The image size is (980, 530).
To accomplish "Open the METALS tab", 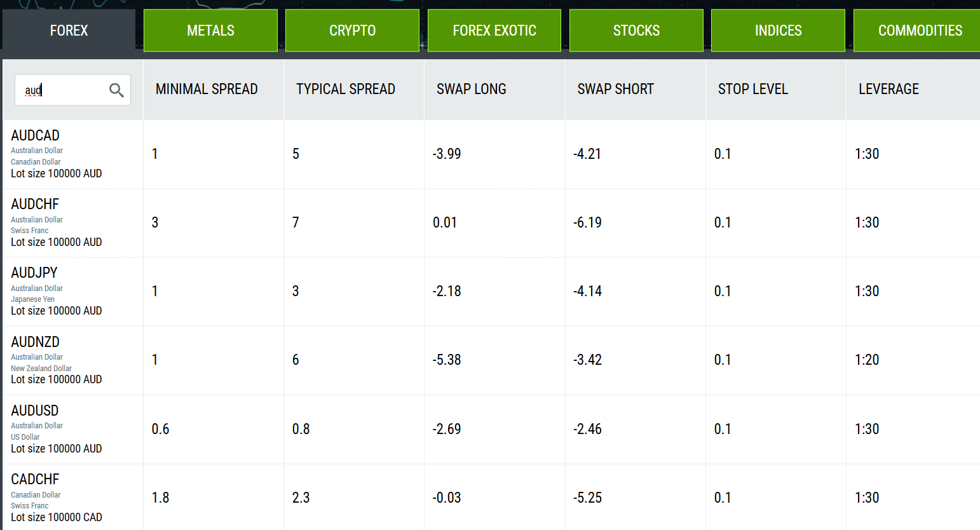I will click(210, 31).
